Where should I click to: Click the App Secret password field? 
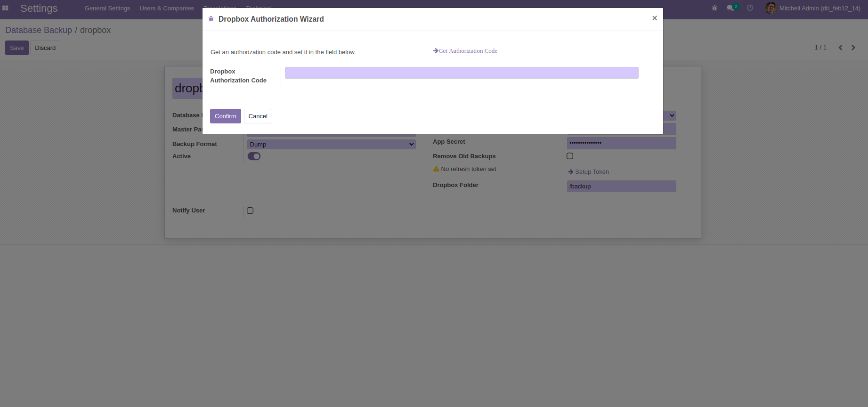(622, 143)
